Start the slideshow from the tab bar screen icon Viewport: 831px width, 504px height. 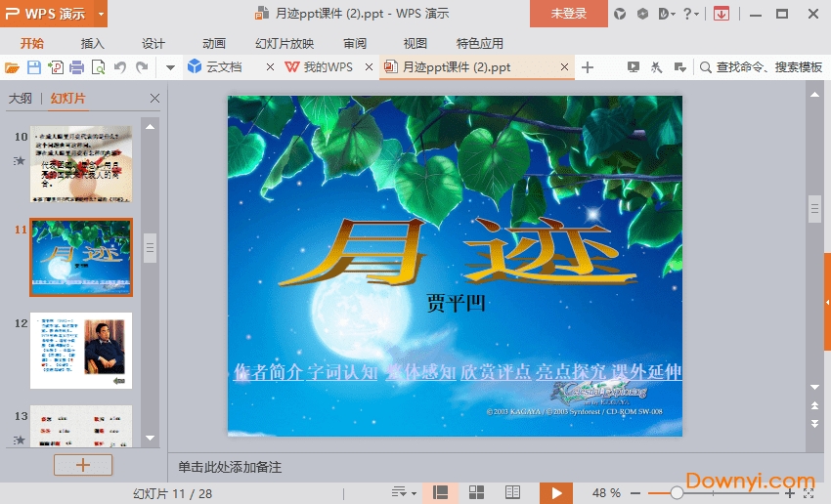pos(633,67)
